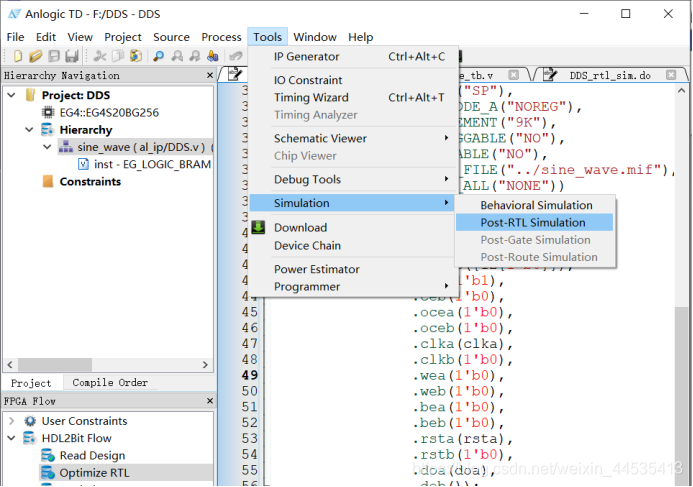Collapse the Hierarchy tree node
The width and height of the screenshot is (693, 487).
(x=29, y=130)
